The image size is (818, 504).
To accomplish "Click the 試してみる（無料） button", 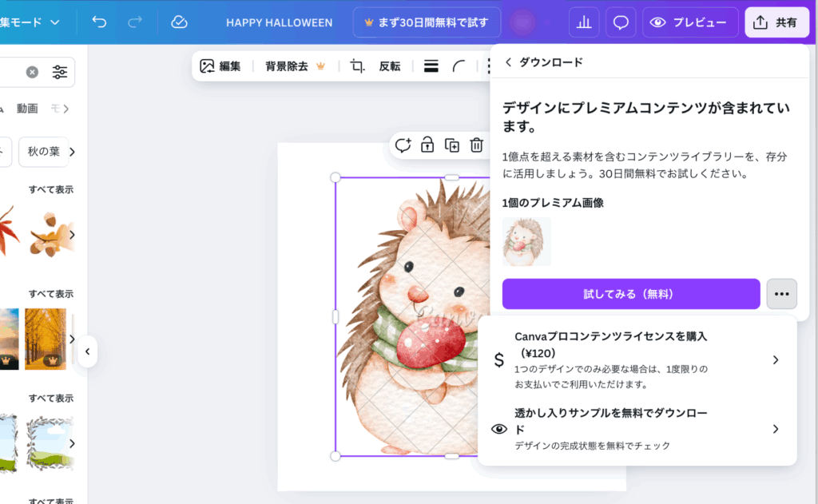I will tap(630, 294).
